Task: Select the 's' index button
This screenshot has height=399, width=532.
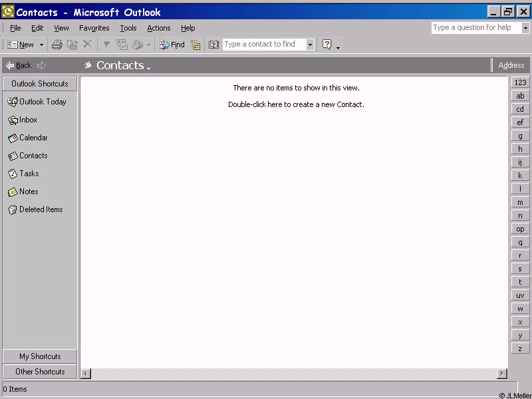Action: (520, 269)
